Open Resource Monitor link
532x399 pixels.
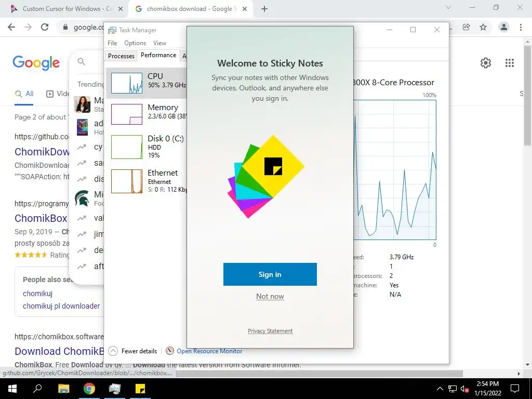[209, 351]
